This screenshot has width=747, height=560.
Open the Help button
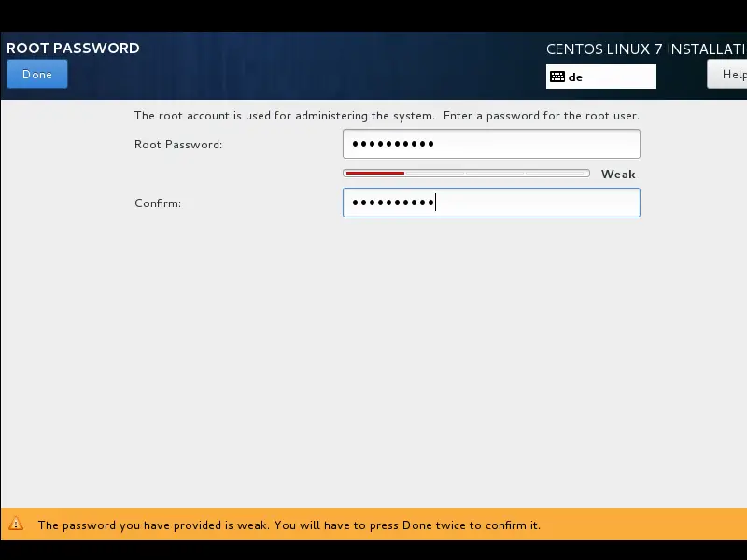click(x=727, y=74)
